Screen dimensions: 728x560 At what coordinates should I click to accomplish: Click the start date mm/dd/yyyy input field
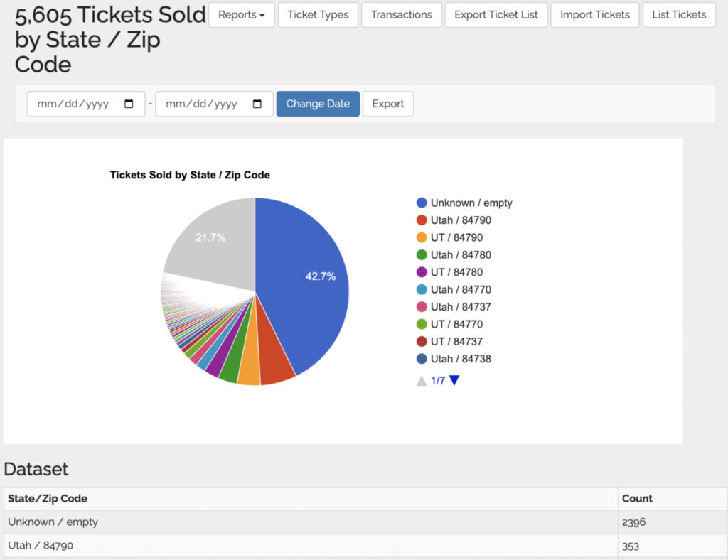pyautogui.click(x=73, y=104)
